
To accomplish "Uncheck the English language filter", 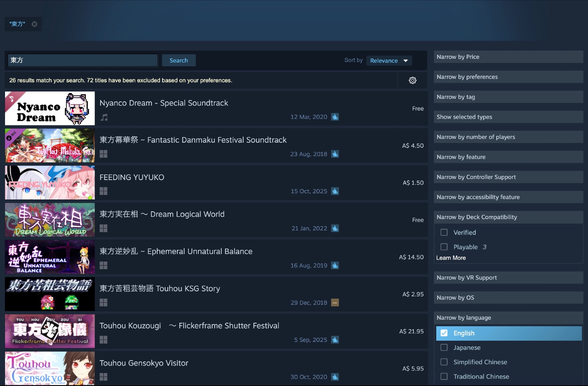I will click(444, 333).
